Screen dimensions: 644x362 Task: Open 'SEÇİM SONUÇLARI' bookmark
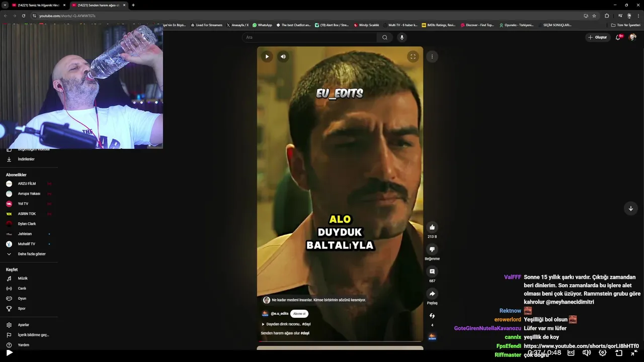pos(554,25)
